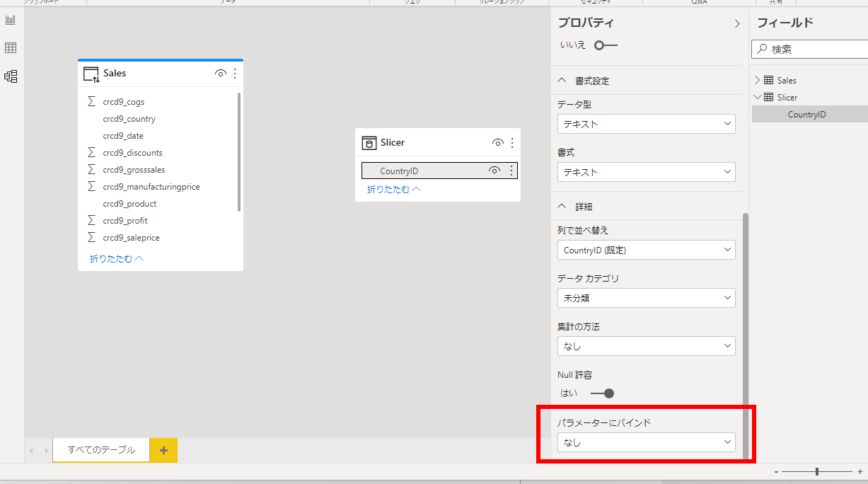Open the パラメーターにバインド dropdown
868x484 pixels.
pyautogui.click(x=646, y=442)
